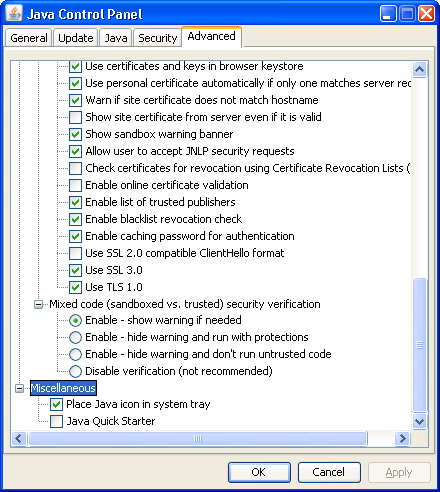This screenshot has width=440, height=492.
Task: Select hide warning and don't run untrusted code
Action: click(x=75, y=354)
